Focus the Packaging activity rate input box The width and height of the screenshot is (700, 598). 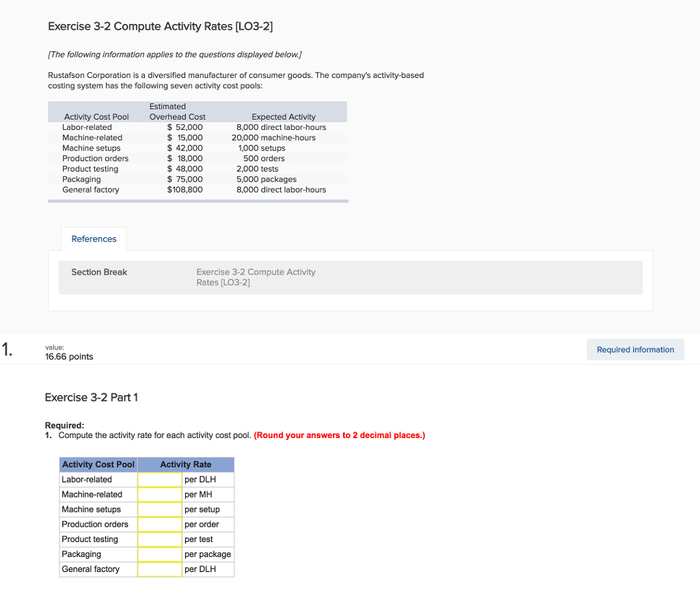[159, 554]
